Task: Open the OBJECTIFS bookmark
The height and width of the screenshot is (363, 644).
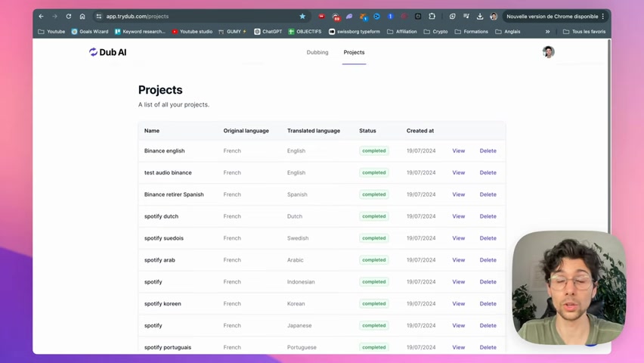Action: (305, 32)
